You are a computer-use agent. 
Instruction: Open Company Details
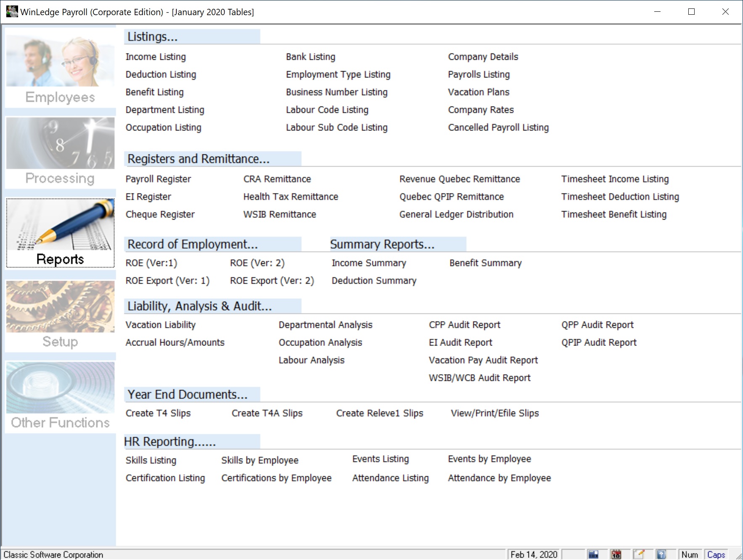483,57
